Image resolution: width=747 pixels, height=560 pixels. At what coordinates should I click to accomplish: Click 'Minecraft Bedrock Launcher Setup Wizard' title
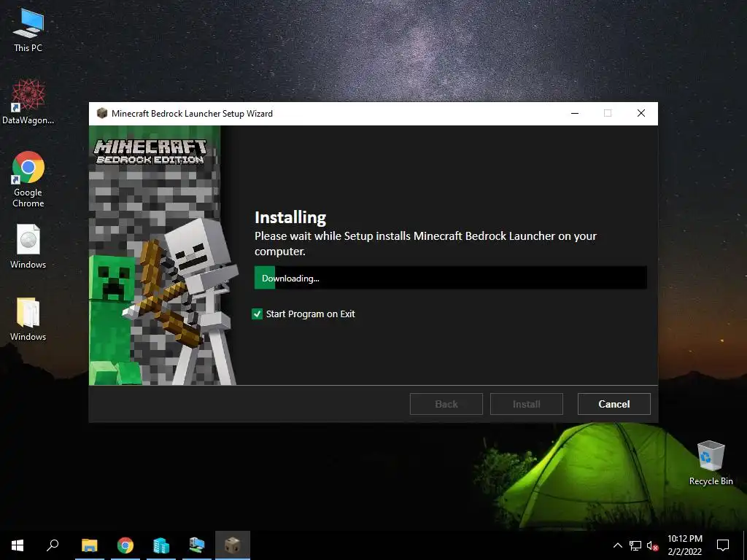coord(192,113)
